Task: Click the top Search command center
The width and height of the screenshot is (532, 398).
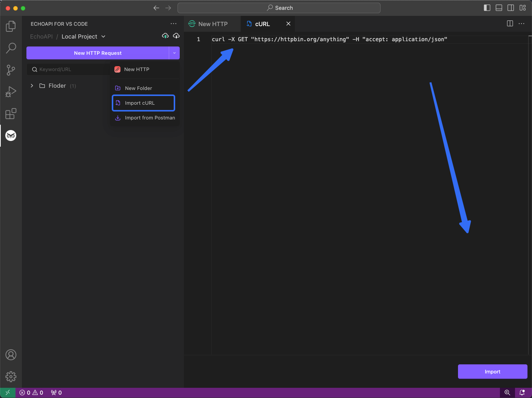Action: point(279,8)
